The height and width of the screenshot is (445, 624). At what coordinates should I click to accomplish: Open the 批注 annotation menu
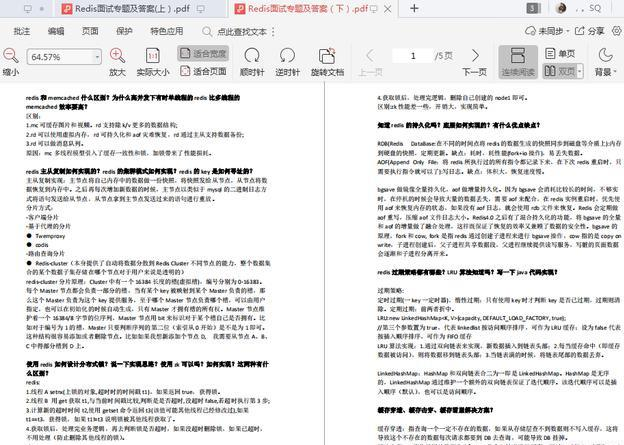click(22, 31)
